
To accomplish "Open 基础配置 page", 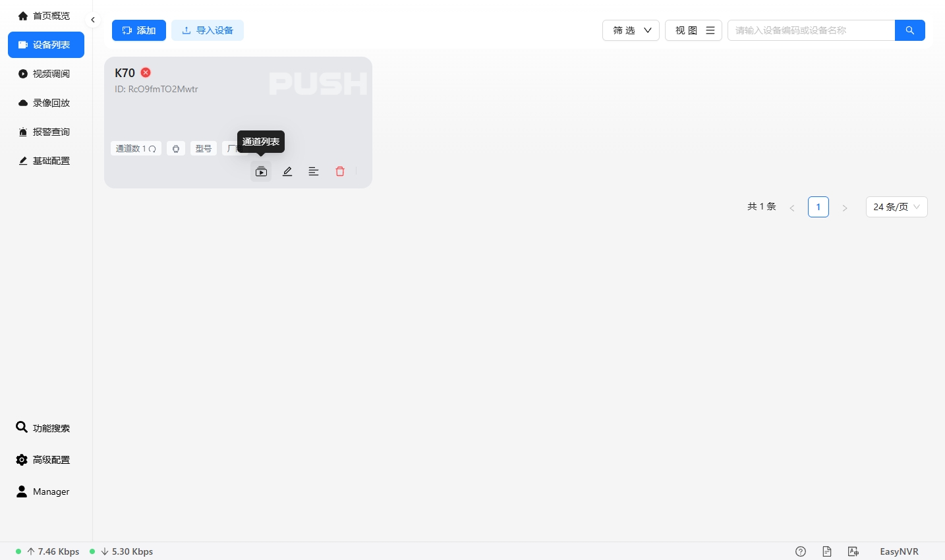I will click(46, 161).
